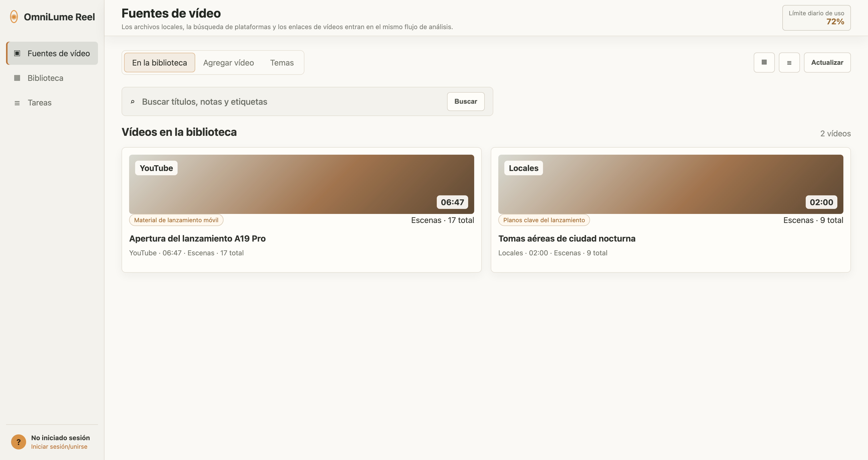868x460 pixels.
Task: Click the question mark user avatar
Action: tap(19, 442)
